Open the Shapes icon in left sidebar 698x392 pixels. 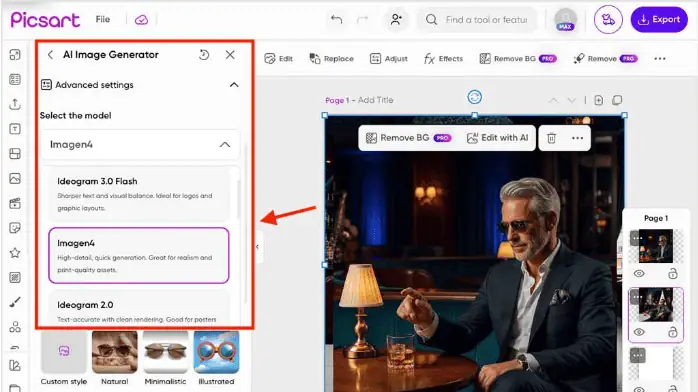(x=15, y=327)
